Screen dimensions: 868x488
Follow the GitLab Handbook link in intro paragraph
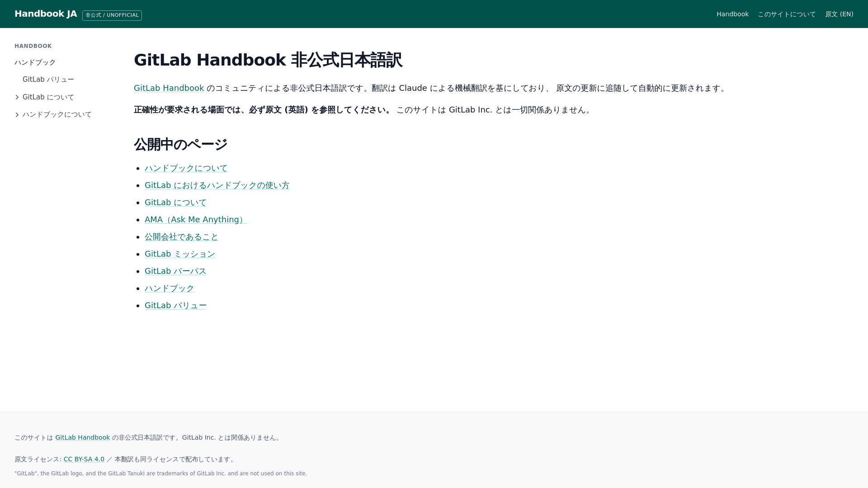point(169,88)
